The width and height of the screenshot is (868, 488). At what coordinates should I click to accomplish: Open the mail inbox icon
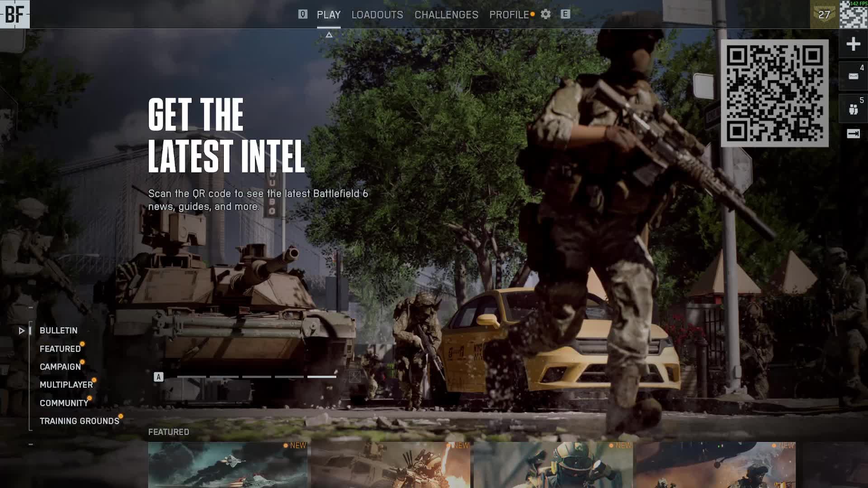point(853,76)
